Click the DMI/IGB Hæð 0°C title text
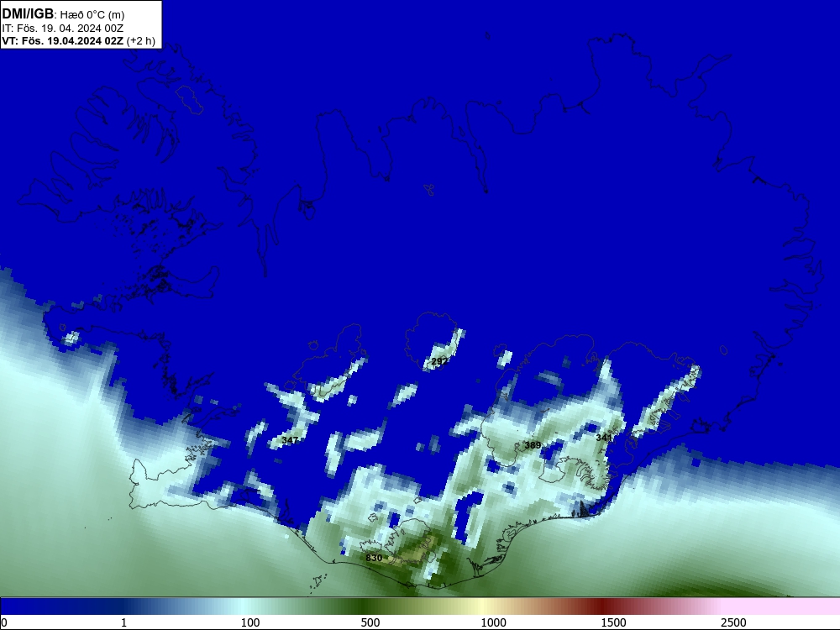The height and width of the screenshot is (630, 840). (63, 14)
